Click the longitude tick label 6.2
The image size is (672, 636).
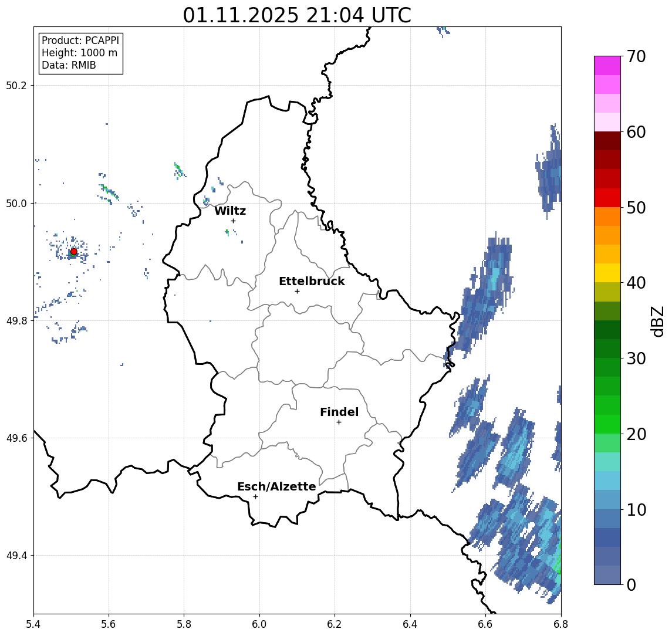coord(335,624)
